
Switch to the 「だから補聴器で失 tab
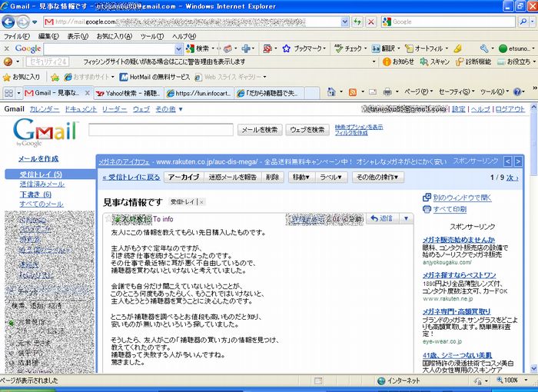[x=269, y=93]
